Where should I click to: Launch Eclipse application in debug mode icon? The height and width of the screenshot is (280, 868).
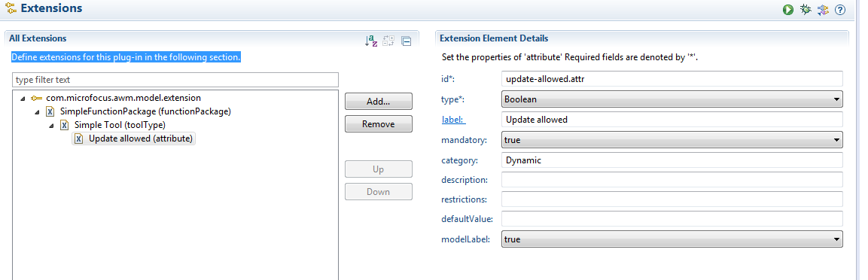pos(806,9)
